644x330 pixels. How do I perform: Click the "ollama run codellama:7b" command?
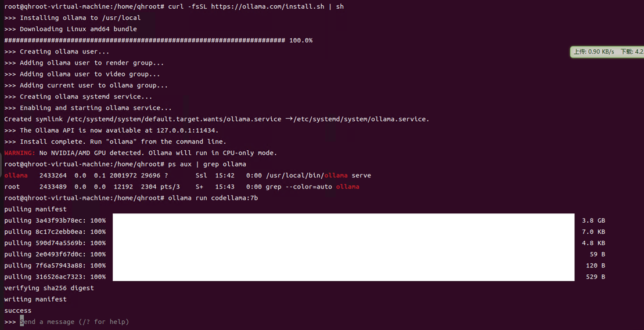click(x=213, y=198)
